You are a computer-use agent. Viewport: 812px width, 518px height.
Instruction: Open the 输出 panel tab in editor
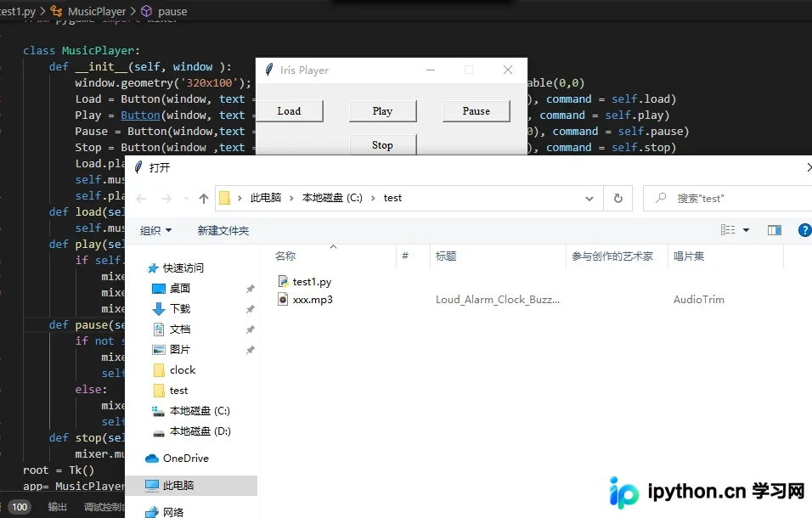[58, 507]
